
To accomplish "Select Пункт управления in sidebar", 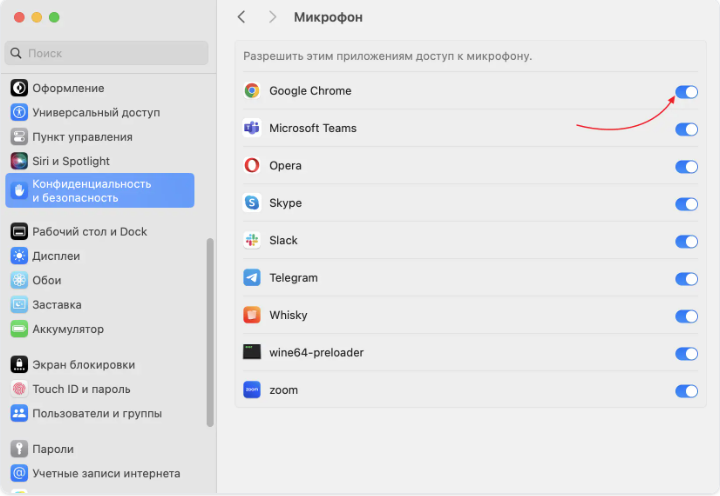I will click(82, 137).
